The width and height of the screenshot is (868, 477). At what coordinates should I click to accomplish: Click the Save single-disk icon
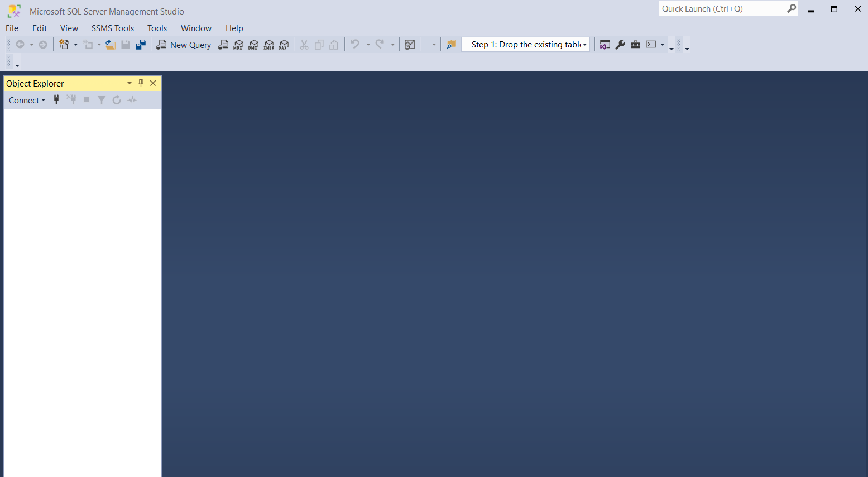(x=126, y=45)
